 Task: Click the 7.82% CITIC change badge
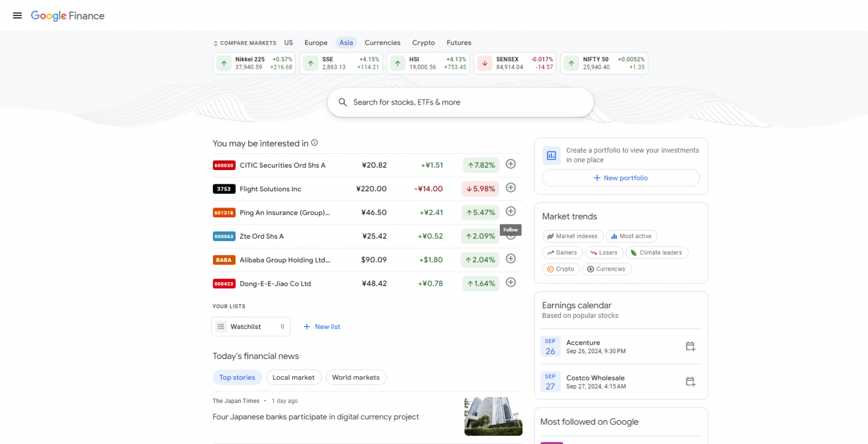pyautogui.click(x=481, y=165)
